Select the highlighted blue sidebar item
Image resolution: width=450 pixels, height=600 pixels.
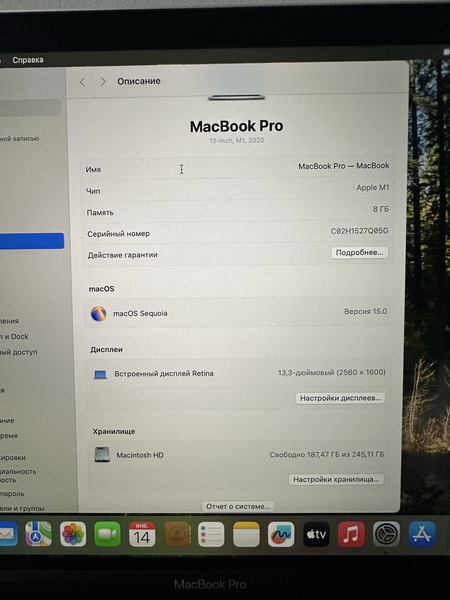click(x=32, y=241)
